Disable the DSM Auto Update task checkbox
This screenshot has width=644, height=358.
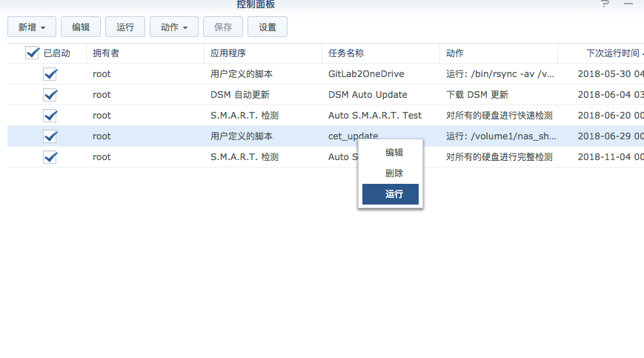point(50,95)
